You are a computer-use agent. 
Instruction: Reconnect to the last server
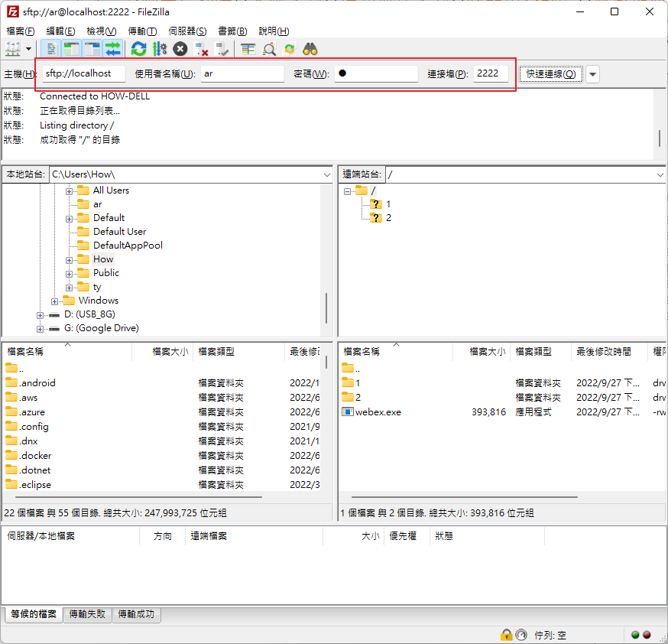tap(222, 50)
